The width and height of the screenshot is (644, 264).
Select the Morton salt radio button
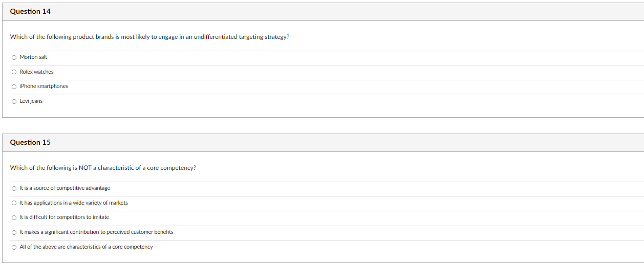pos(14,57)
